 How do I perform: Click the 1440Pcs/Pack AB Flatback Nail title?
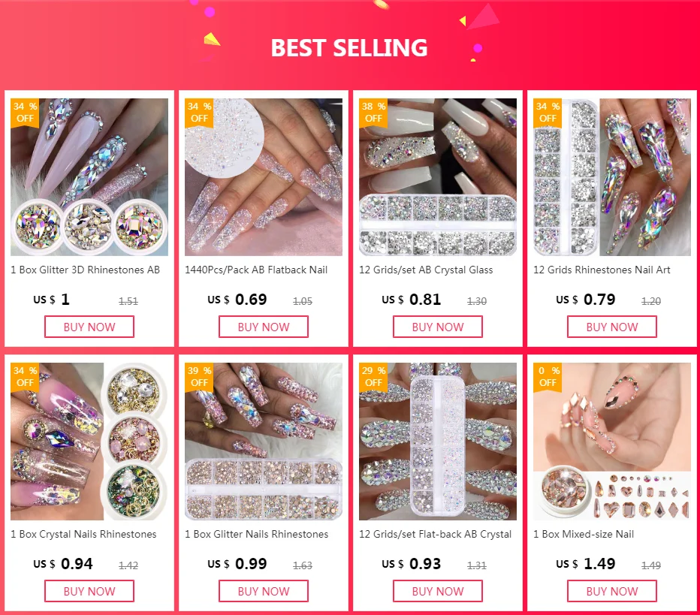pyautogui.click(x=256, y=270)
